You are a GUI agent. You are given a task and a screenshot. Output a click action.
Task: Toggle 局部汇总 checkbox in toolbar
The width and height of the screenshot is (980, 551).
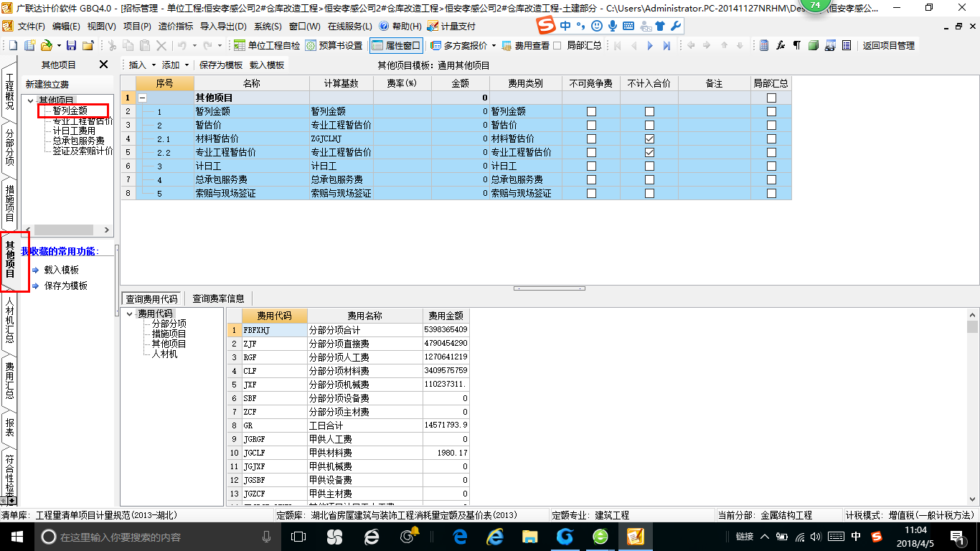tap(557, 45)
